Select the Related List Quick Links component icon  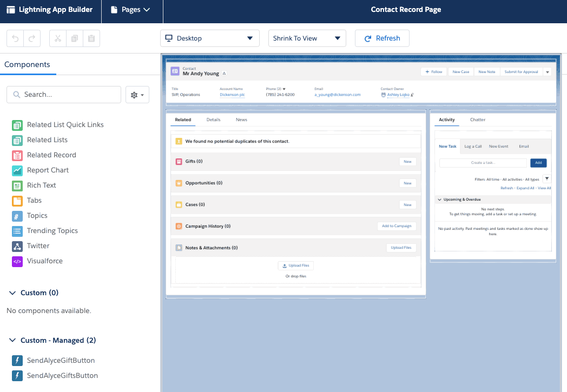(17, 125)
